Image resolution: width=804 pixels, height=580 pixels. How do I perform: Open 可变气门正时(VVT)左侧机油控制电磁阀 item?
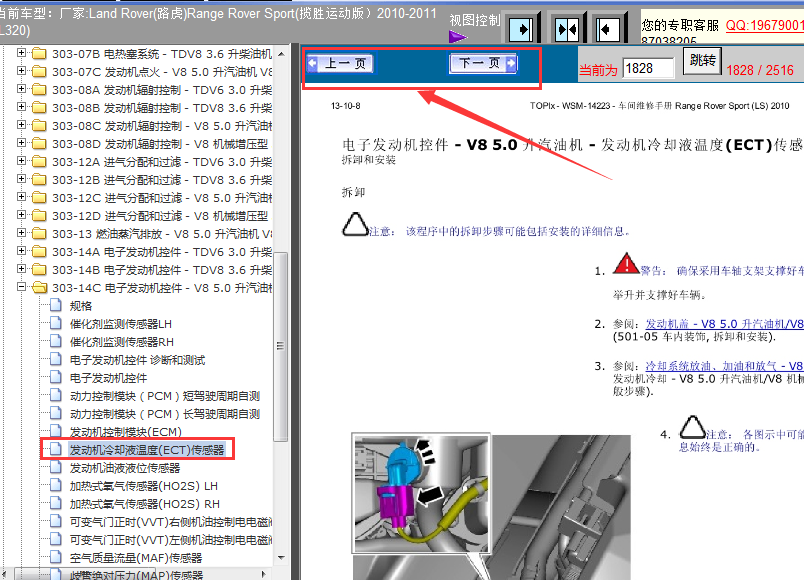coord(170,540)
